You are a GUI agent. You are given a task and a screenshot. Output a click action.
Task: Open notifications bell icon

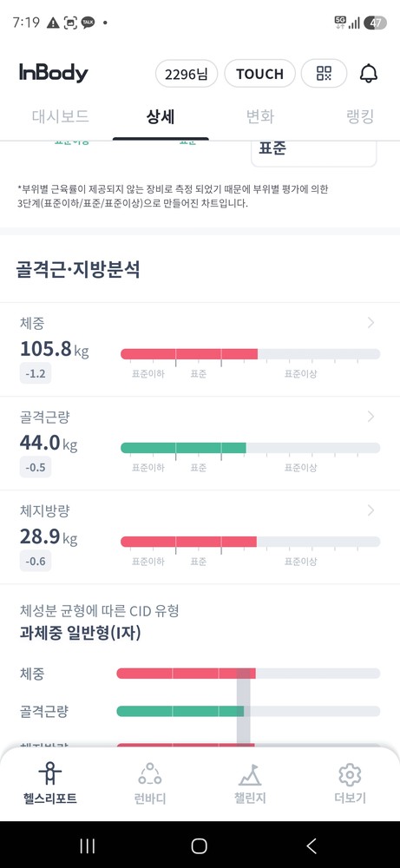(x=369, y=74)
